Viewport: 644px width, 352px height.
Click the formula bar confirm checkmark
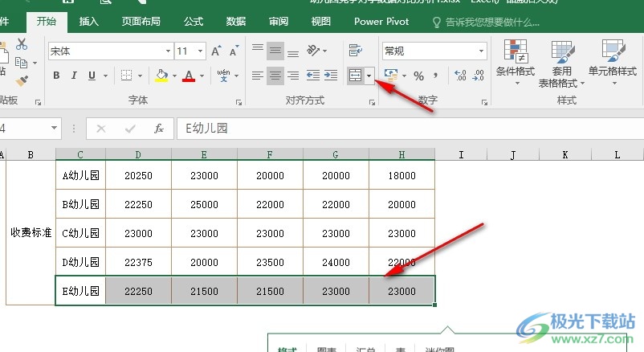click(x=130, y=129)
